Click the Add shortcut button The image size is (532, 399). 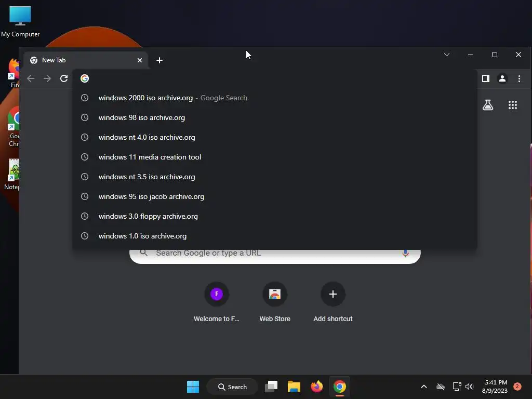(333, 301)
